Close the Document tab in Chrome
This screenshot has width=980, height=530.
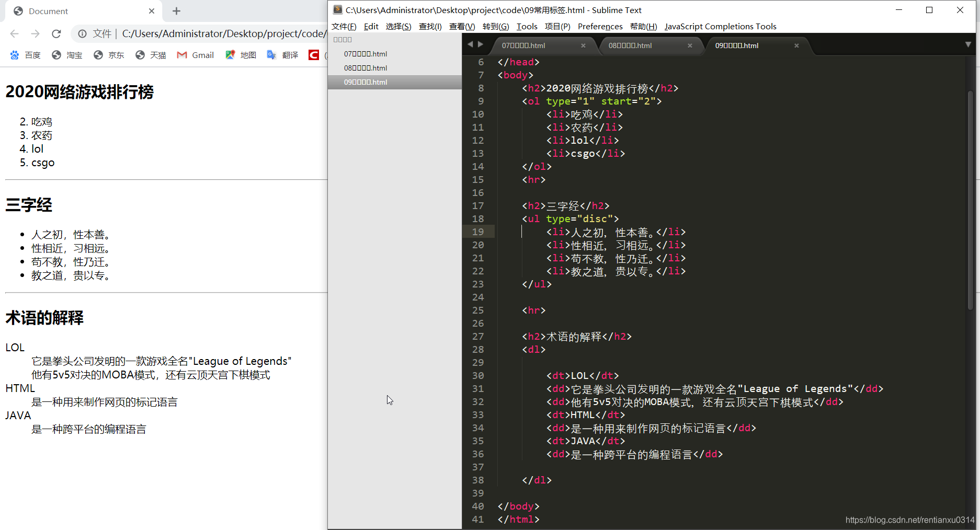[152, 11]
